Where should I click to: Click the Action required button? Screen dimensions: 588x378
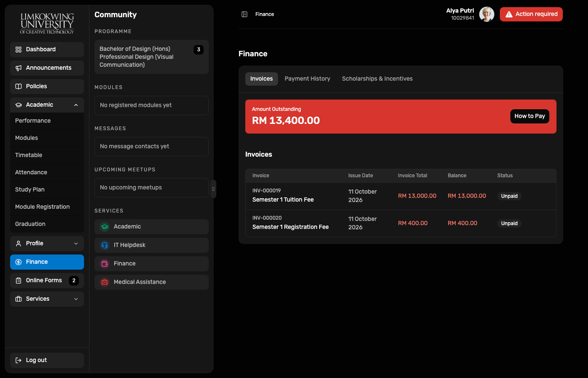531,14
